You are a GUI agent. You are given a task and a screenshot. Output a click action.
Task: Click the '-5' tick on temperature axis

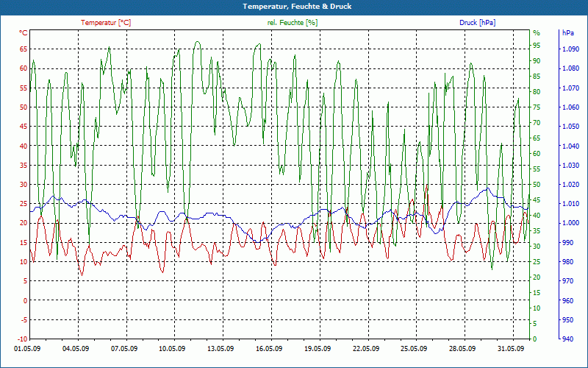tap(24, 319)
